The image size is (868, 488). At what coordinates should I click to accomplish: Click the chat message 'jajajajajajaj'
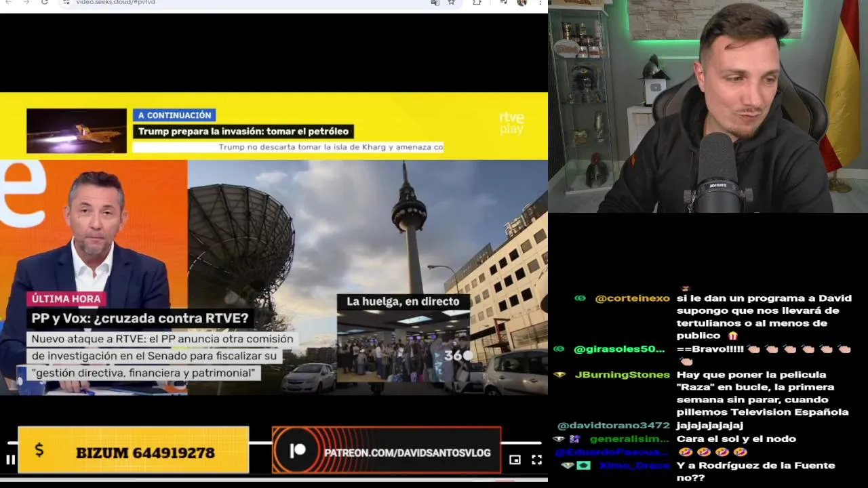coord(710,426)
